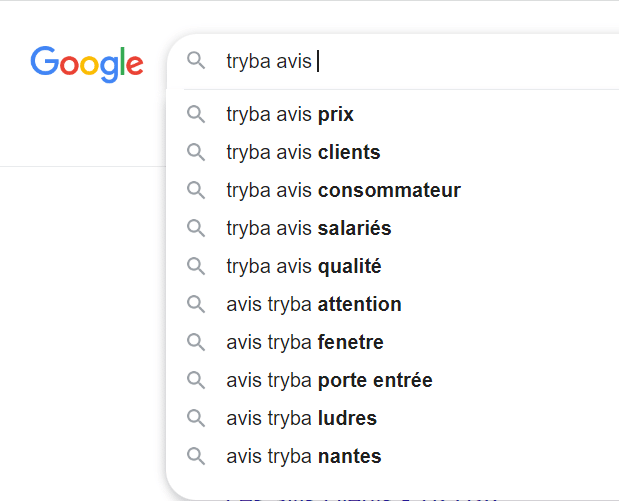
Task: Select the "tryba avis prix" suggestion
Action: point(290,114)
